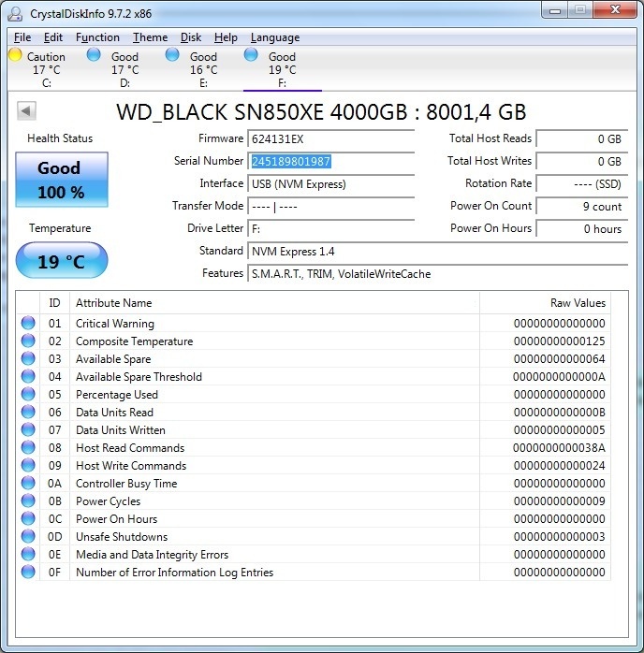Click the Attribute Name column header

(x=274, y=303)
